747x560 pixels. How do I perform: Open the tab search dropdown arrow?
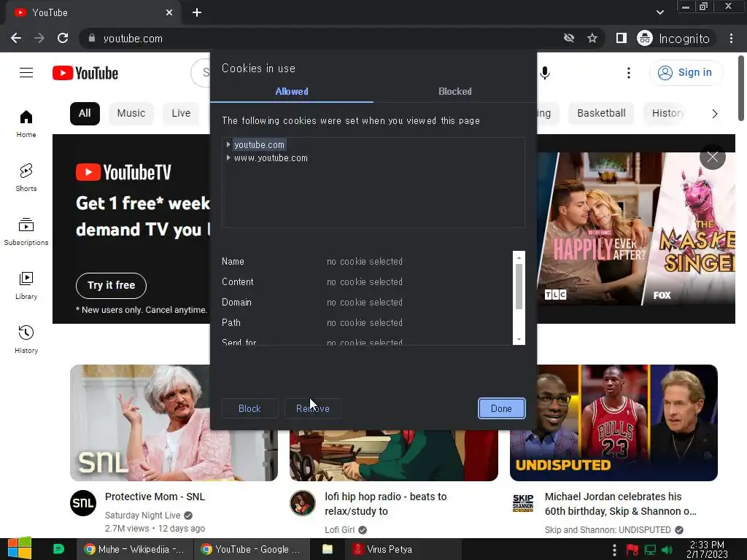(659, 12)
